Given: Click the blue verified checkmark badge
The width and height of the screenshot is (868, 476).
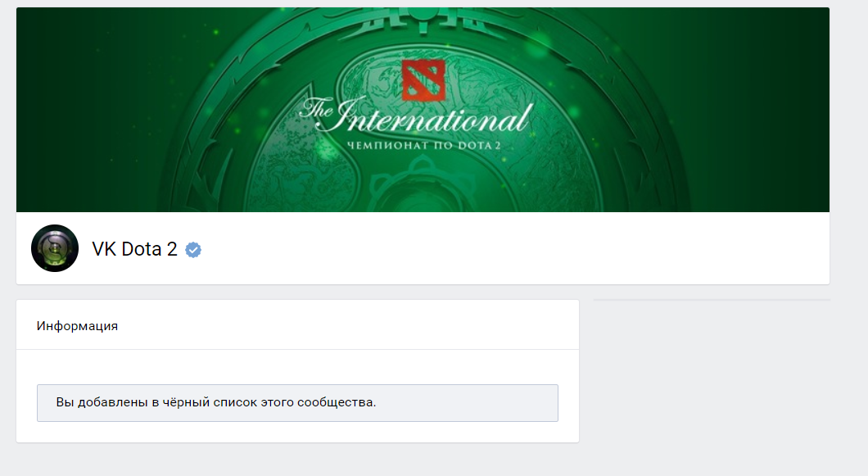Looking at the screenshot, I should point(193,250).
